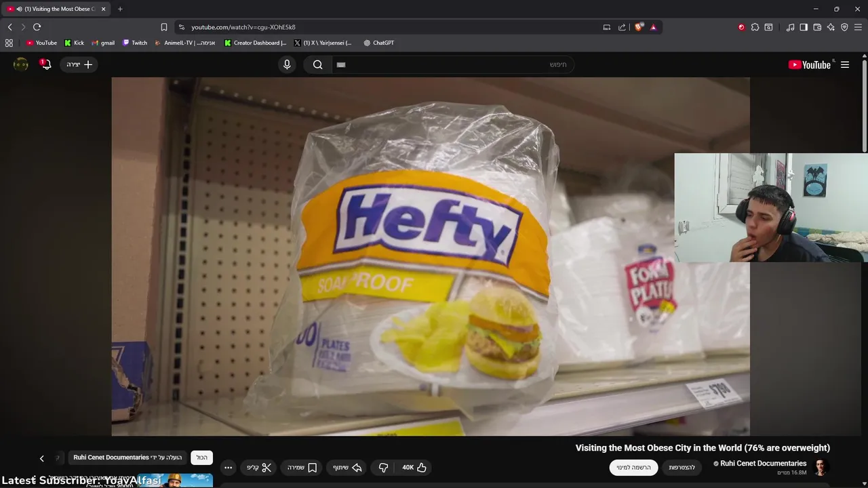Open the browser main hamburger menu
868x488 pixels.
tap(858, 27)
